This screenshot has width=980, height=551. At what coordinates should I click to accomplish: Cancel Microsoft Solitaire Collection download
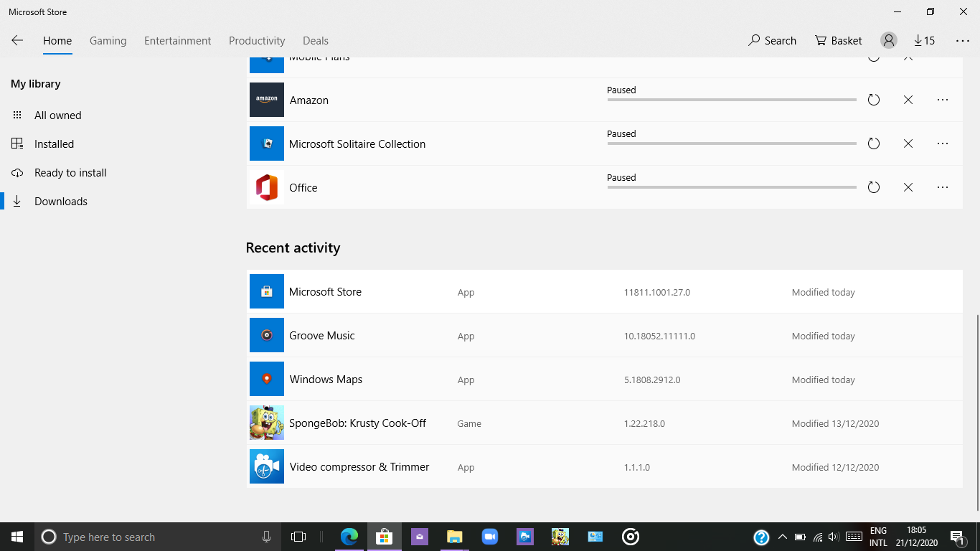(908, 144)
